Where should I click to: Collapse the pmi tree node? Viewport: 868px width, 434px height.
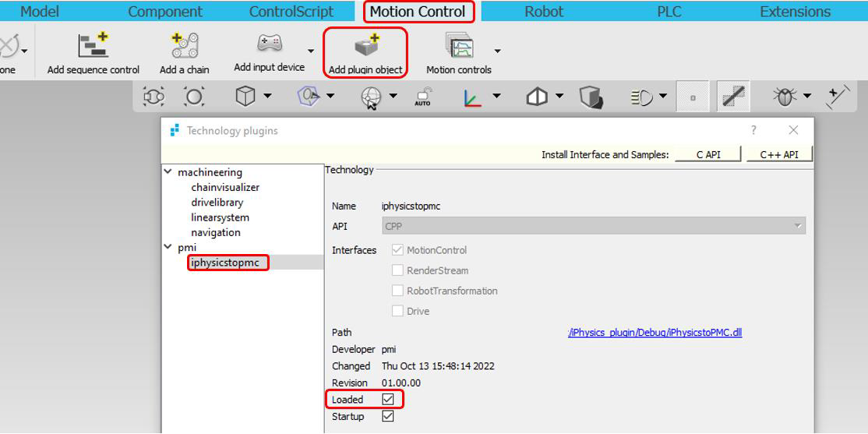tap(168, 248)
